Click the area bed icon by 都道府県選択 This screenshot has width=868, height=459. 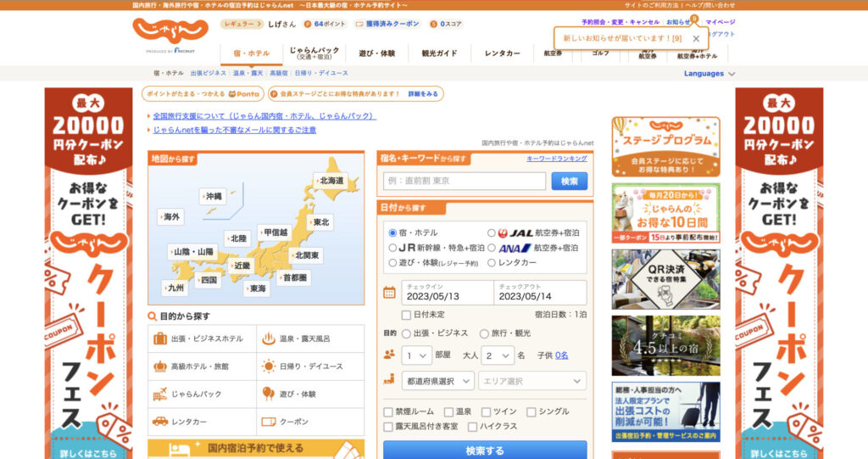pyautogui.click(x=389, y=380)
